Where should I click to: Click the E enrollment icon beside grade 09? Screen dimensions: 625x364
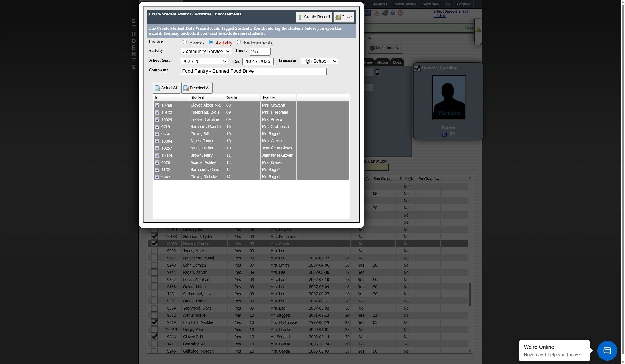(x=444, y=134)
